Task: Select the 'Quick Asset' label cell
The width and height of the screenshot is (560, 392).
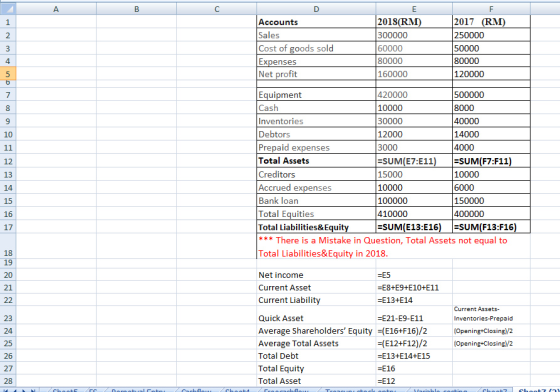Action: (316, 315)
